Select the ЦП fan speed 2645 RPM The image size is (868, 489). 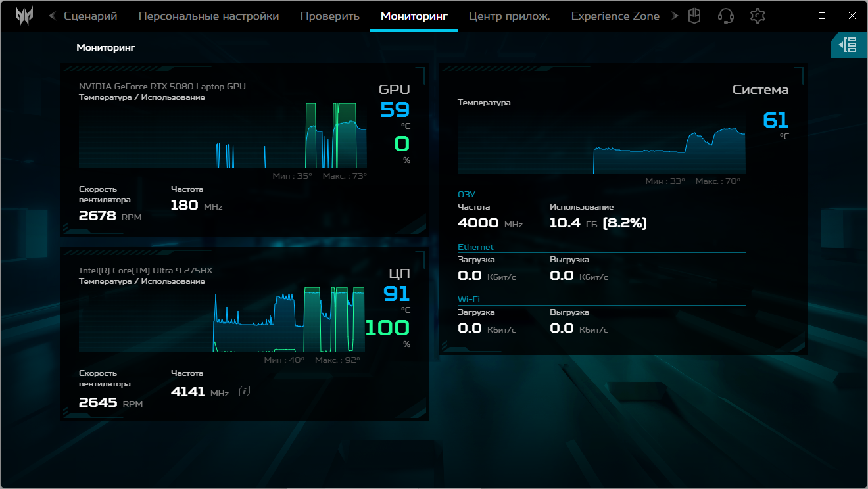click(110, 402)
